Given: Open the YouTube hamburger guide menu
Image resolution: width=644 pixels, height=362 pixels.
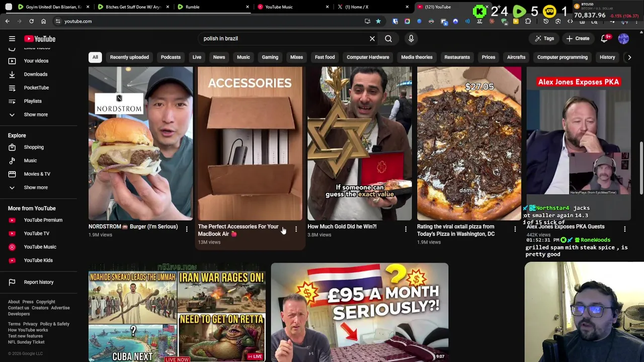Looking at the screenshot, I should point(12,39).
